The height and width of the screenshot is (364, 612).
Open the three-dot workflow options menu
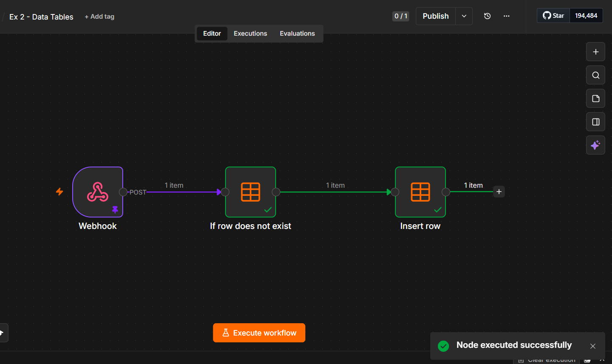(507, 16)
